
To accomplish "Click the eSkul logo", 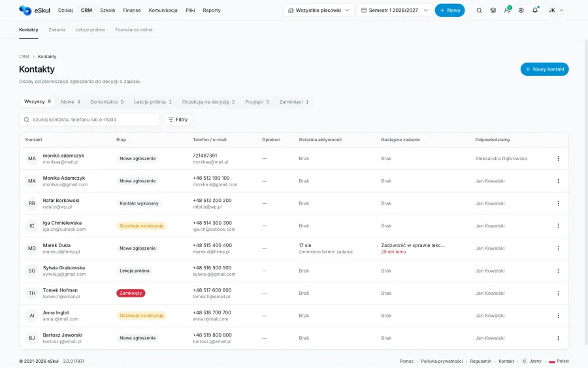I will pyautogui.click(x=35, y=10).
